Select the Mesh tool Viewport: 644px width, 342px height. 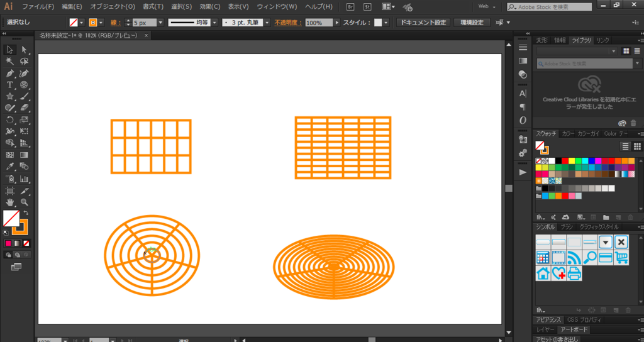(10, 155)
